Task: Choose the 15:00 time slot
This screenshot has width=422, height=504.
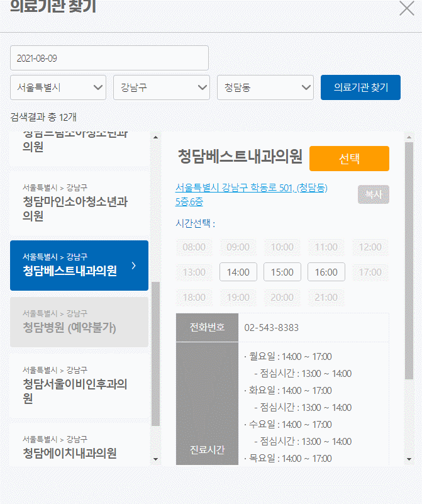Action: click(x=282, y=272)
